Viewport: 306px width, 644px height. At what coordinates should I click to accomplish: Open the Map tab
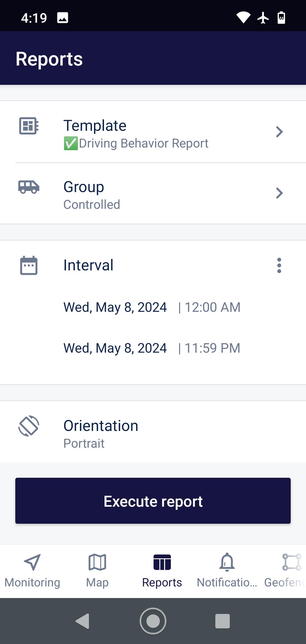click(x=97, y=571)
